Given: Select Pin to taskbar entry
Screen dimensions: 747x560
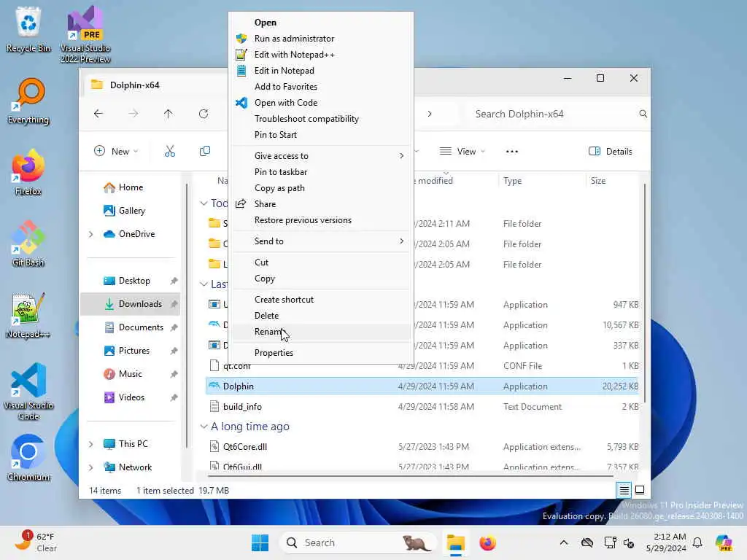Looking at the screenshot, I should pyautogui.click(x=320, y=172).
